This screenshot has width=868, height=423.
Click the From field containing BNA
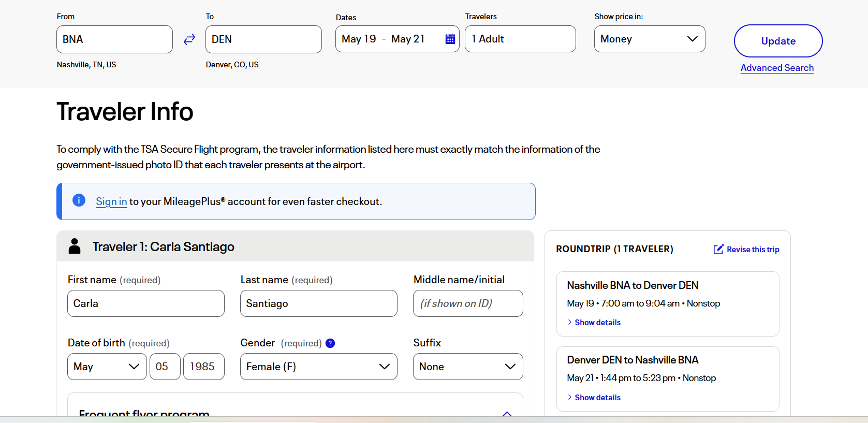point(114,39)
